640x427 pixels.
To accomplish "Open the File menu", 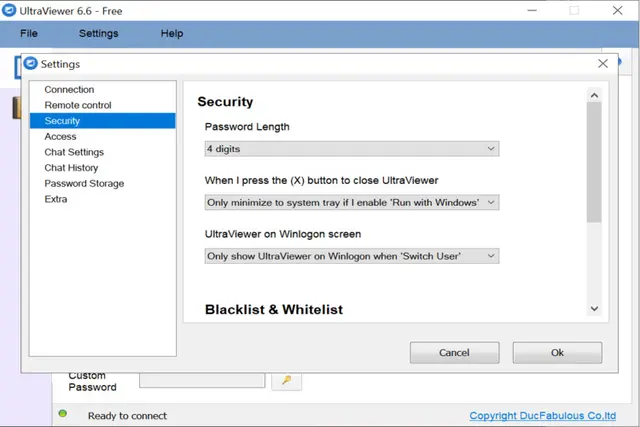I will [29, 33].
